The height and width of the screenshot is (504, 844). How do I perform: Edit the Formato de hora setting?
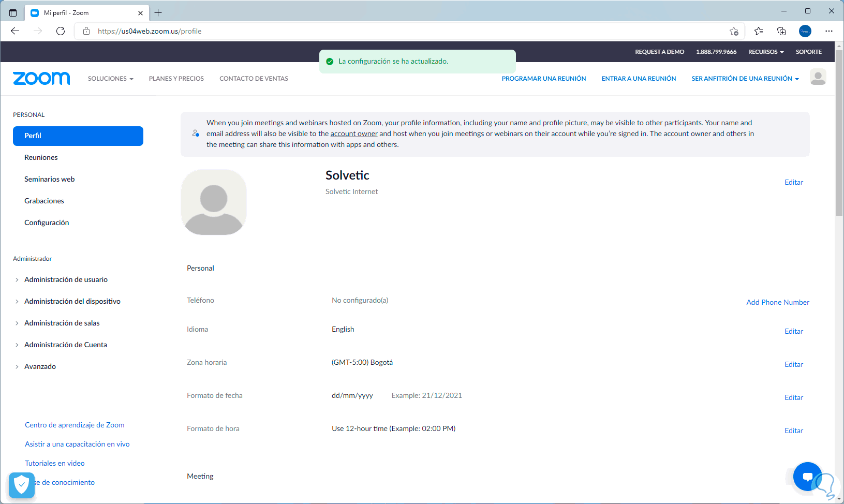point(794,431)
